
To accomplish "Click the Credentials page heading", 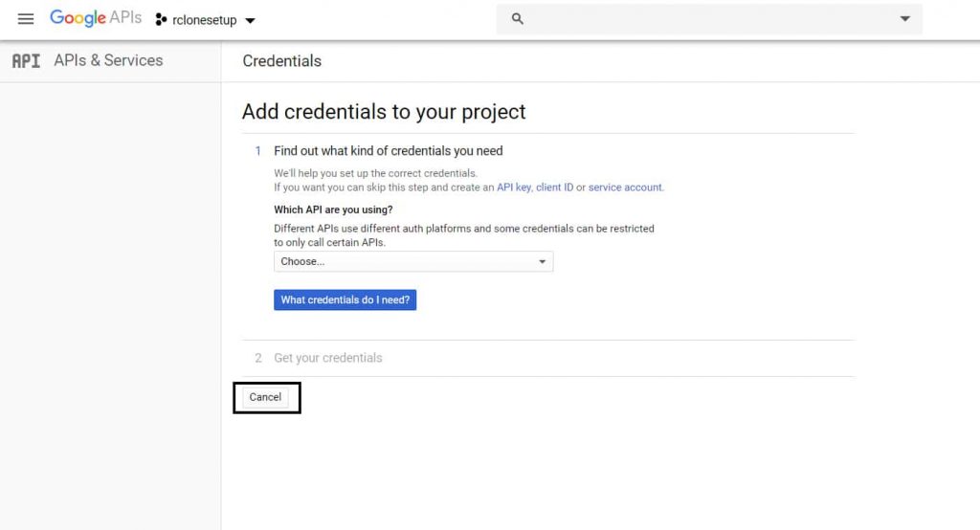I will 282,60.
